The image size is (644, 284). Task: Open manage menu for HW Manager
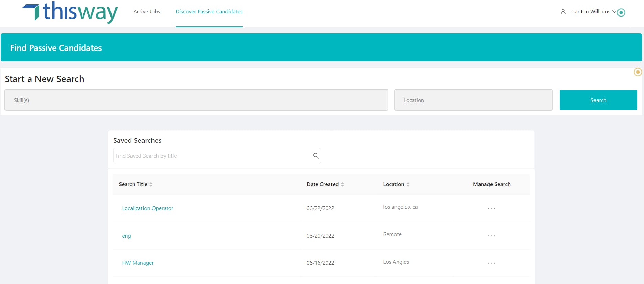(x=492, y=263)
